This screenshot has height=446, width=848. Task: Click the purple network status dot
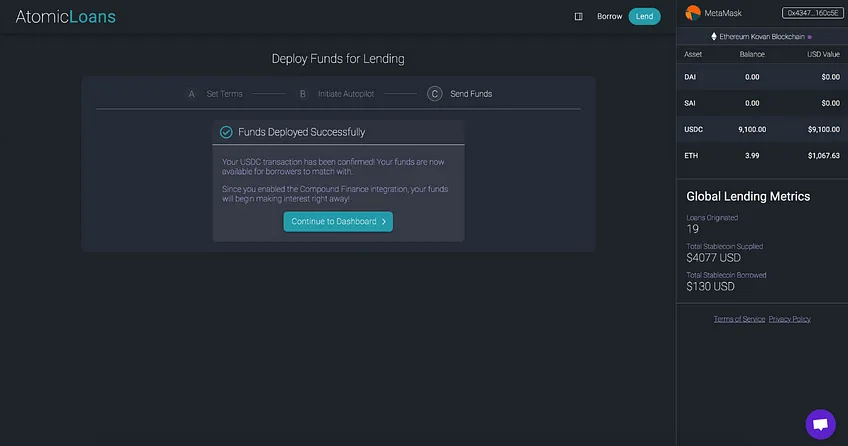tap(810, 37)
